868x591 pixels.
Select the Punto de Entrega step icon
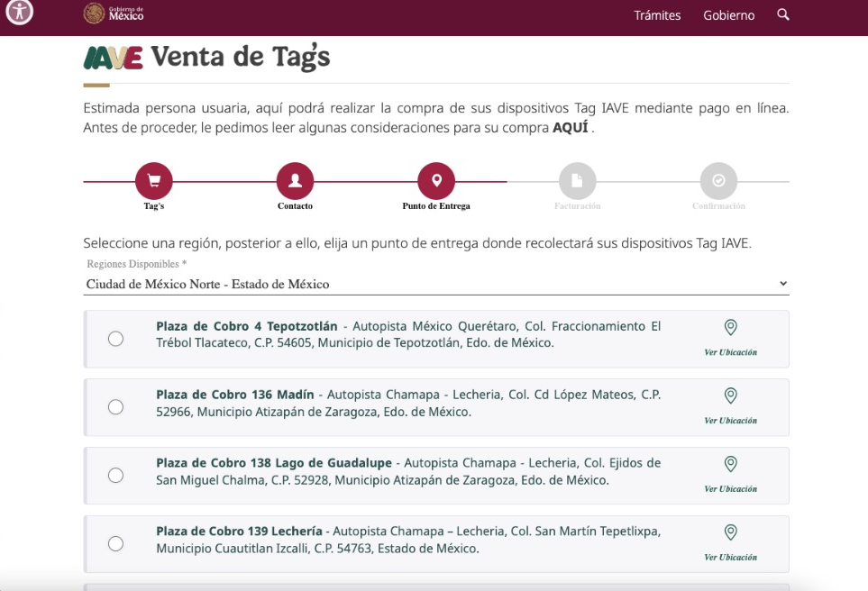[x=436, y=181]
